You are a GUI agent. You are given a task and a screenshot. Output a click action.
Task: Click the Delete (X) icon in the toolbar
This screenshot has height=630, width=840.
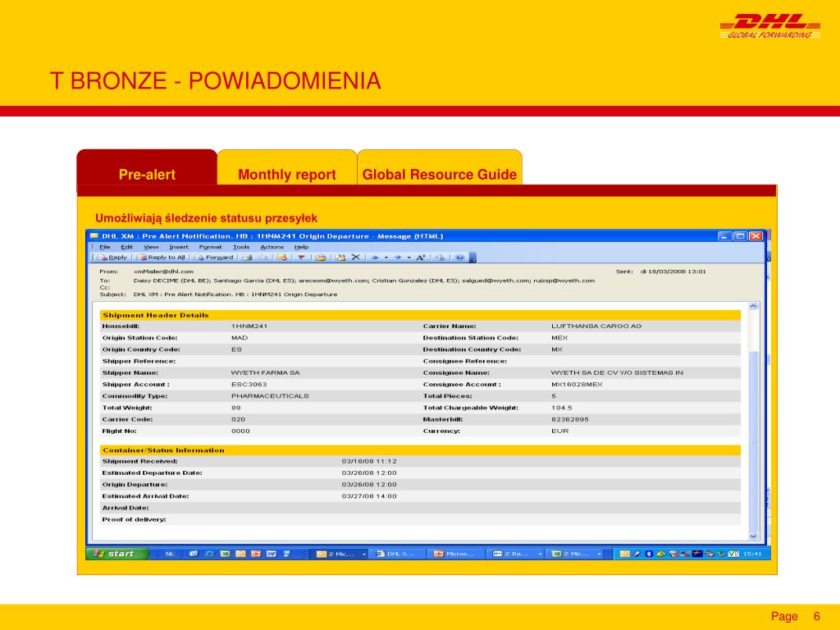[356, 258]
